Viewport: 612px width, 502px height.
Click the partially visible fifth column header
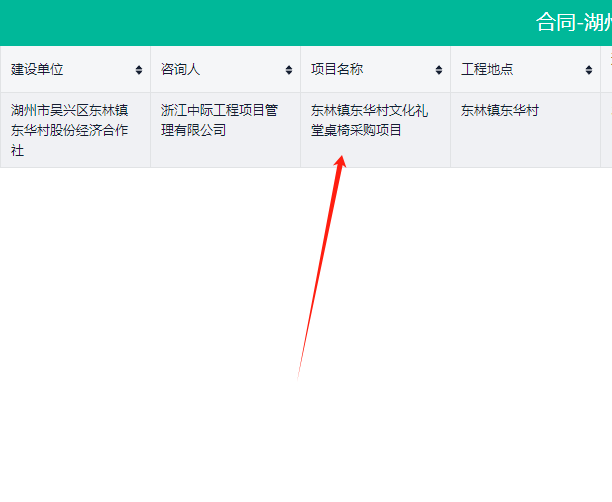(x=606, y=70)
